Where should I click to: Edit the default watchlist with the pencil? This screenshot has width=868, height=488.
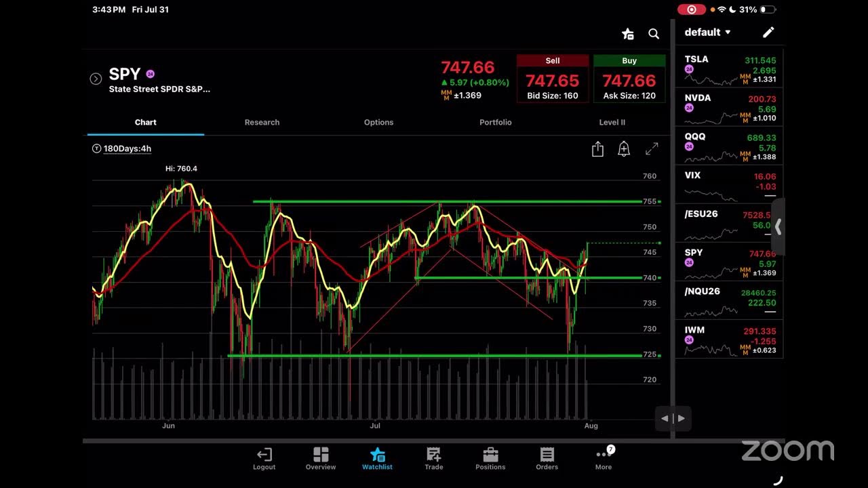click(x=768, y=33)
